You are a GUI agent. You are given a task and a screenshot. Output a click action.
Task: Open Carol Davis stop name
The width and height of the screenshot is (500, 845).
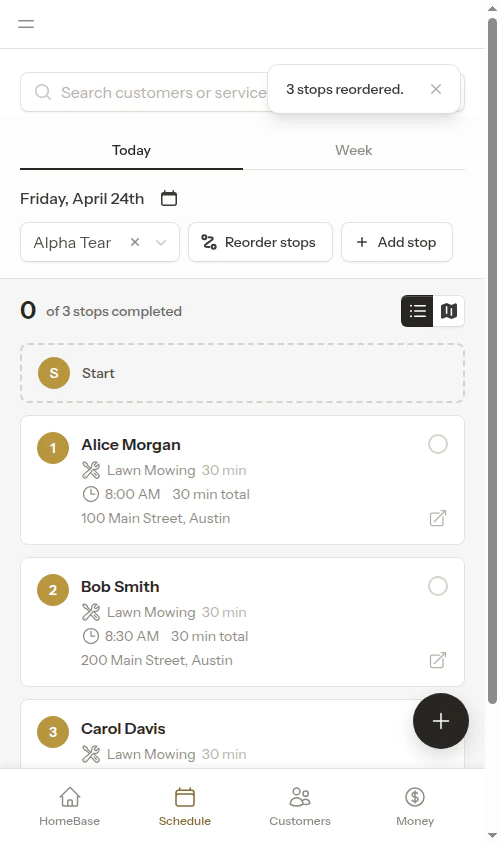click(123, 729)
